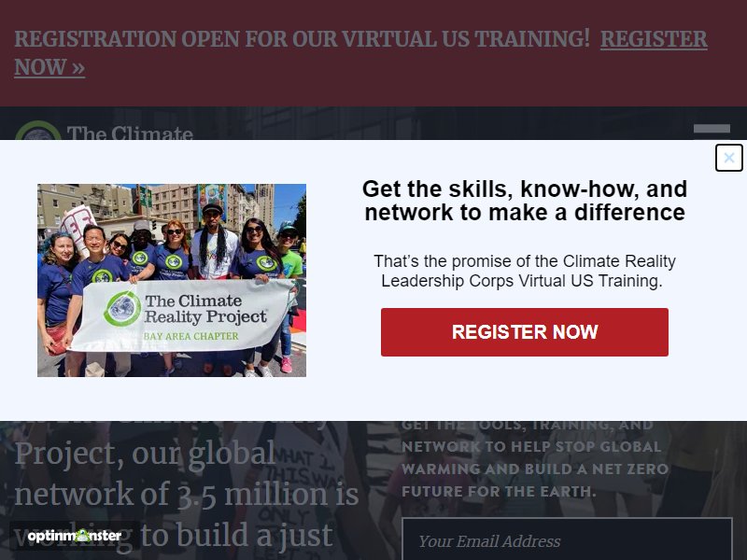Viewport: 747px width, 560px height.
Task: Open the Bay Area Chapter group photo
Action: 172,281
